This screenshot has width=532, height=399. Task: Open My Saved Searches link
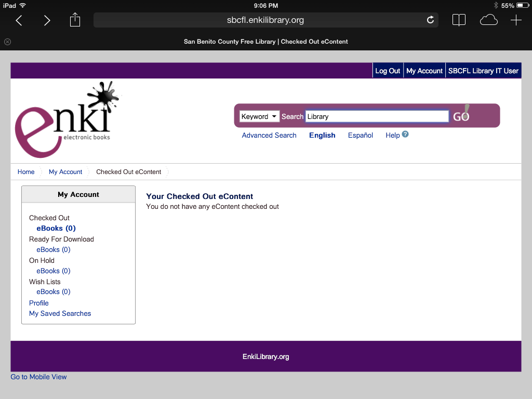[x=60, y=313]
